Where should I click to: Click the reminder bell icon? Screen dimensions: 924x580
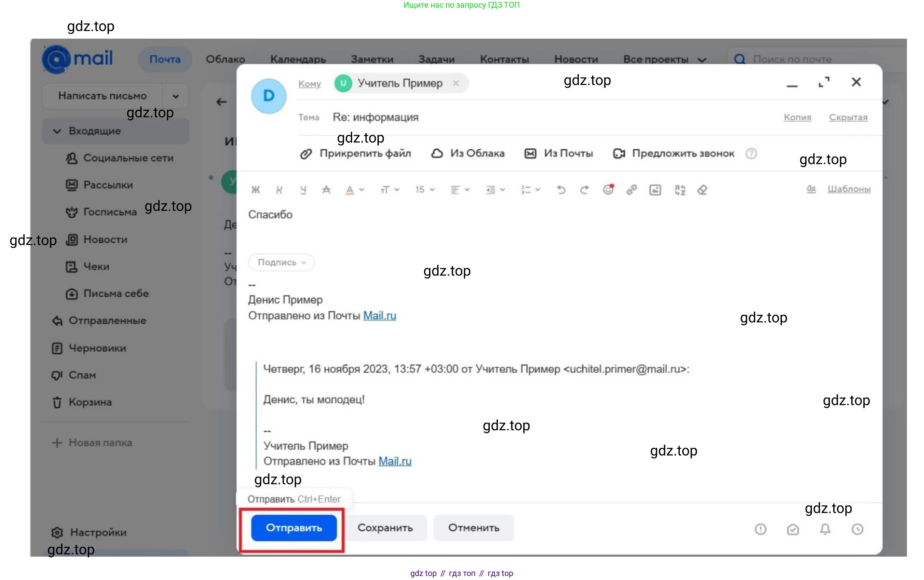825,529
